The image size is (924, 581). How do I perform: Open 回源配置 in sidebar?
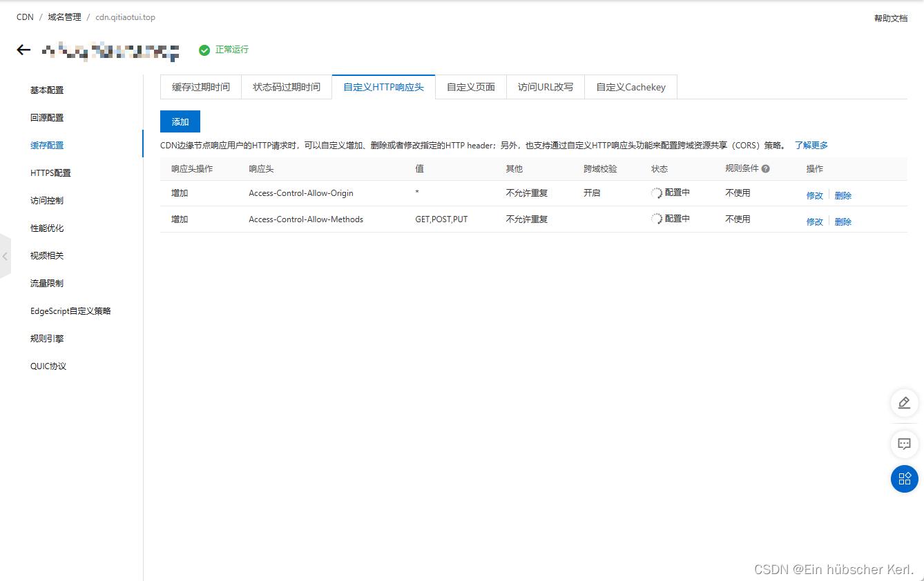(x=47, y=118)
